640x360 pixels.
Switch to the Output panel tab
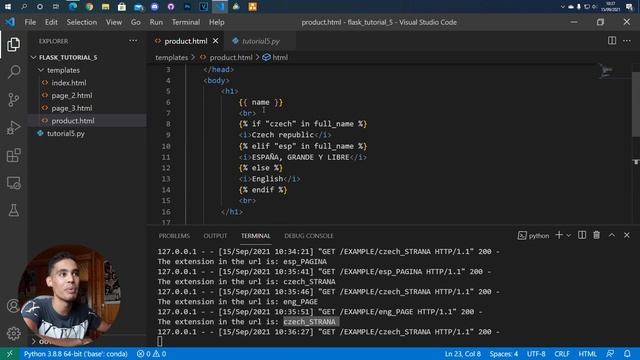[215, 236]
